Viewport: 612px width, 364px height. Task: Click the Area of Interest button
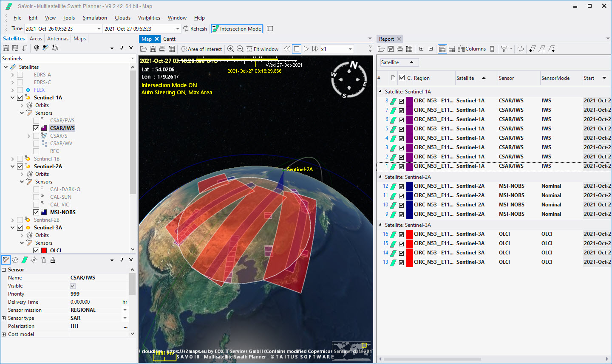(201, 49)
